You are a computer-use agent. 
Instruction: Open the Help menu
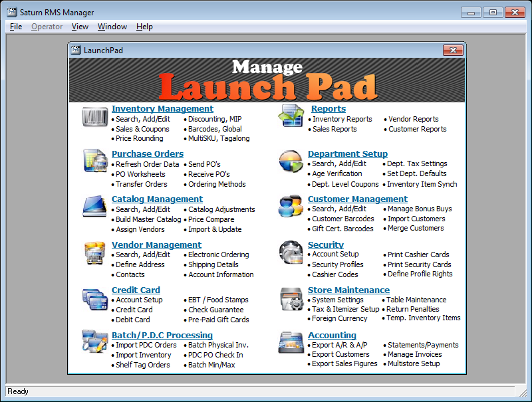point(144,27)
